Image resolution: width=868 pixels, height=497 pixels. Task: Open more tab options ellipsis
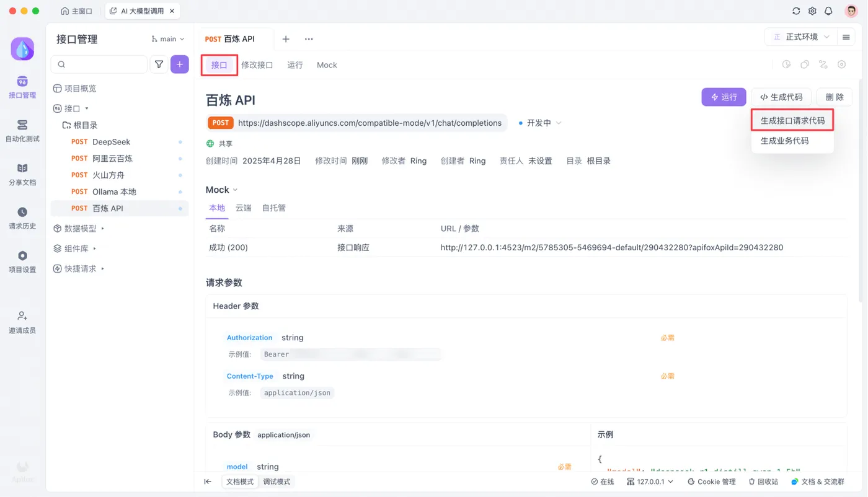309,39
